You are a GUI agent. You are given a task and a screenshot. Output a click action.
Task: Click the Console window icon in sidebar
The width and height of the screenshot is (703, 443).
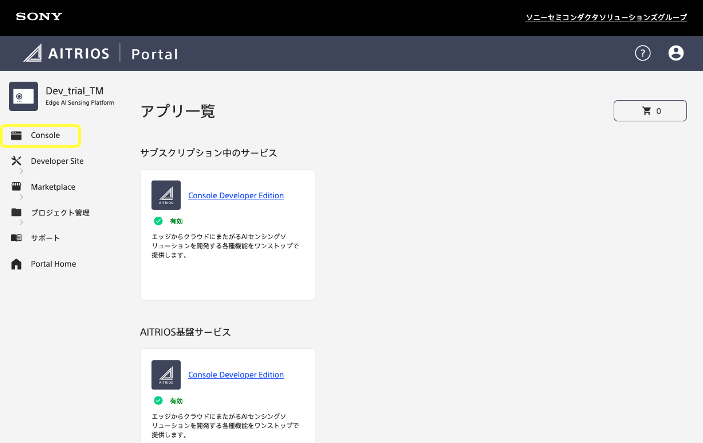click(16, 135)
